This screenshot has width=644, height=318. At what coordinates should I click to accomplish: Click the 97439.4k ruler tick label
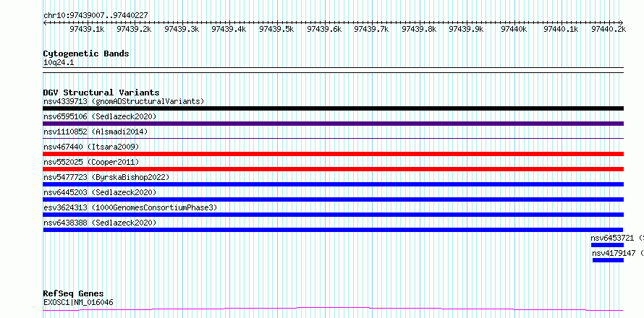[x=229, y=29]
